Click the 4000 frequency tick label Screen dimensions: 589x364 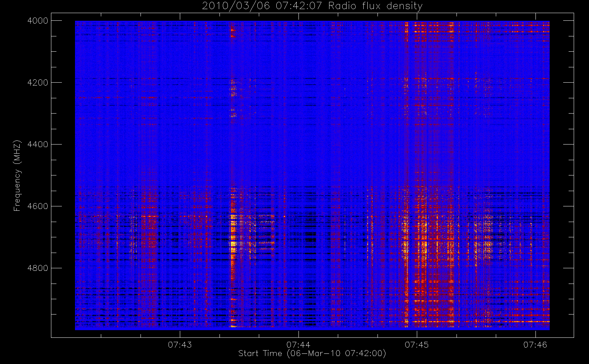tap(38, 21)
